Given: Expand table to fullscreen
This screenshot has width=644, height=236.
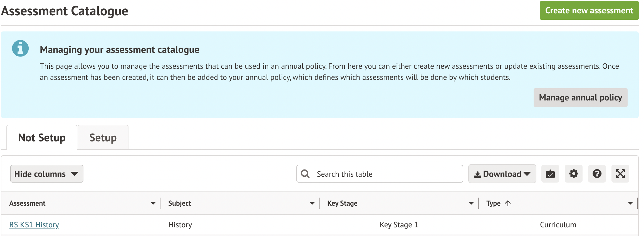Looking at the screenshot, I should pos(620,174).
